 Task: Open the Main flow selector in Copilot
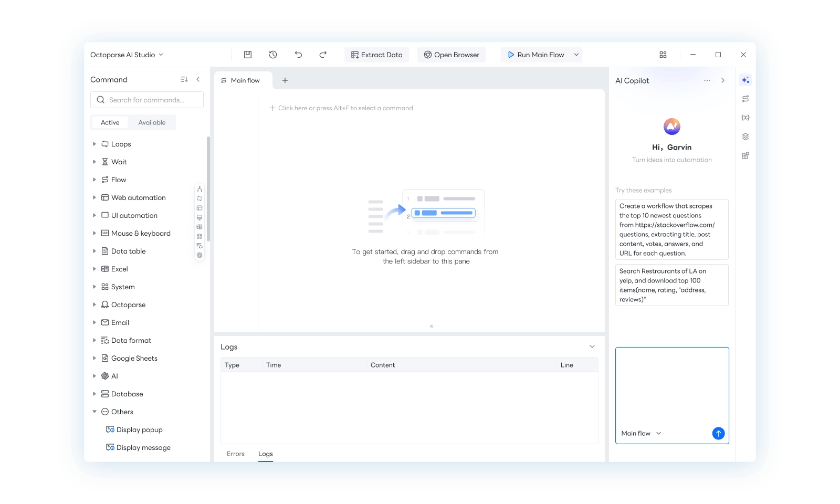pyautogui.click(x=641, y=433)
